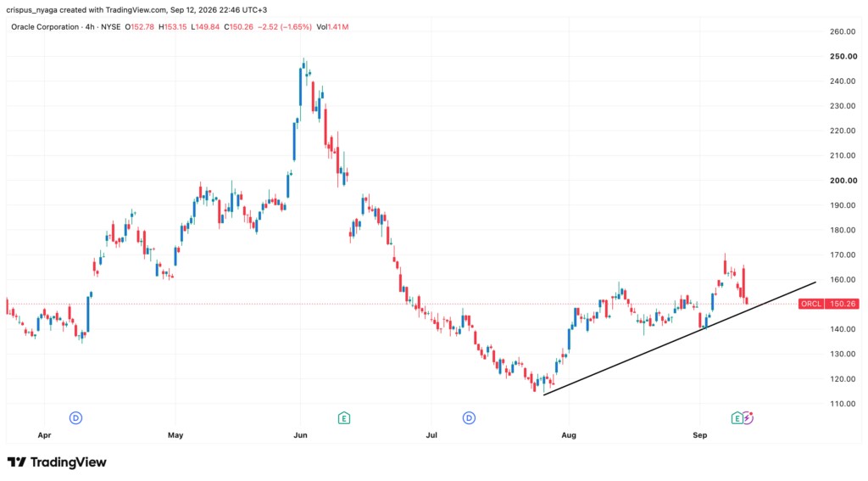Click the Aug label on time axis
Image resolution: width=868 pixels, height=481 pixels.
[569, 435]
